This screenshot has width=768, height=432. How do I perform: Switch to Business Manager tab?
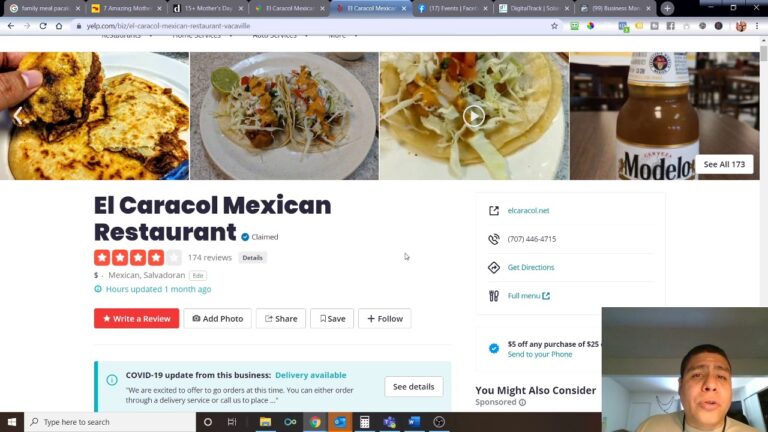point(615,8)
